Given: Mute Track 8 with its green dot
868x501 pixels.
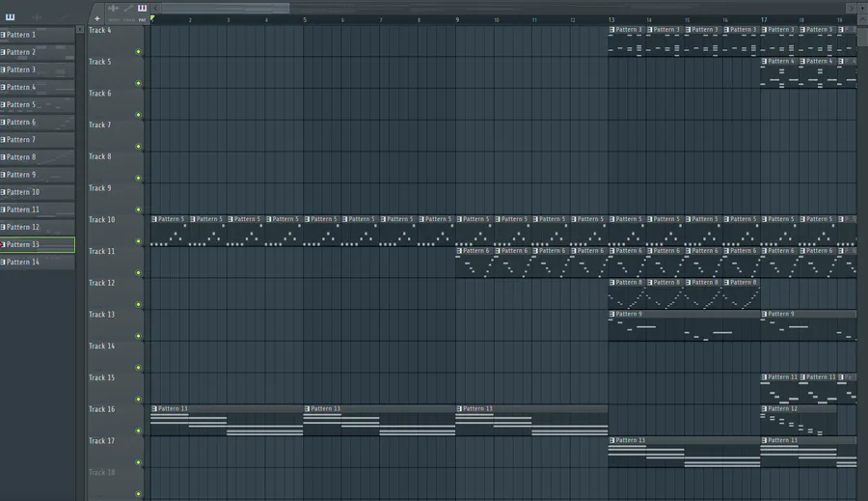Looking at the screenshot, I should pos(138,179).
